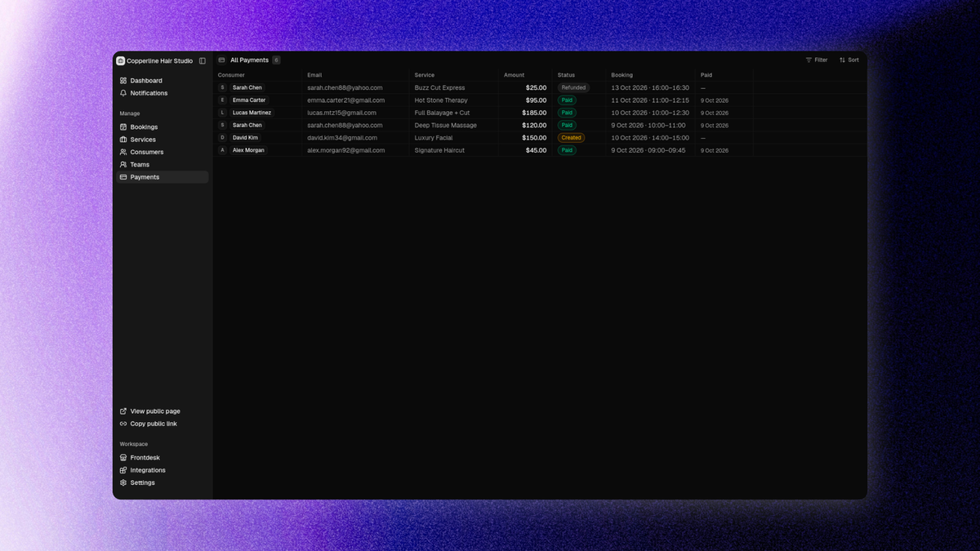Click the S avatar on Deep Tissue Massage row
980x551 pixels.
point(222,125)
